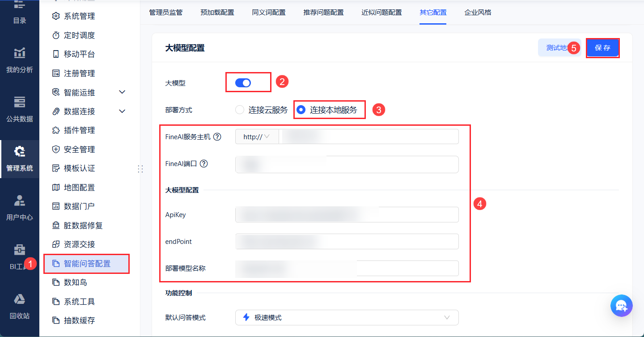Image resolution: width=644 pixels, height=337 pixels.
Task: Select the 连接云服务 radio button
Action: click(240, 110)
